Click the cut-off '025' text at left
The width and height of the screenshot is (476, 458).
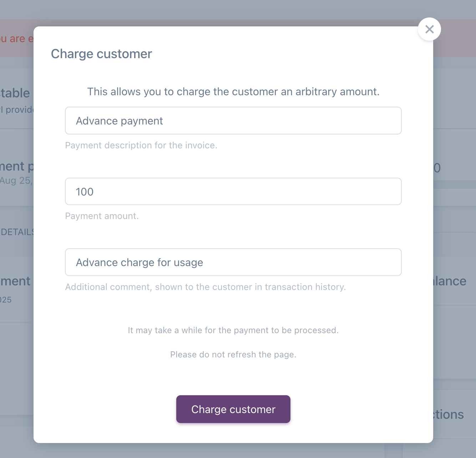[x=6, y=300]
